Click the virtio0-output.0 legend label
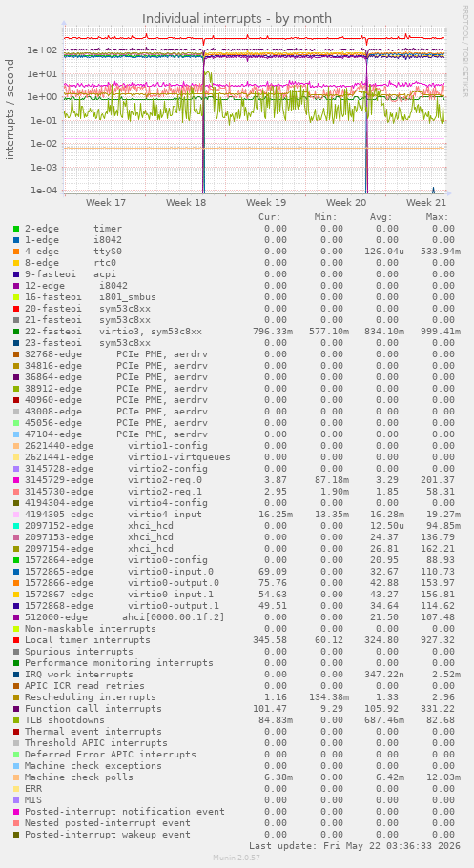The height and width of the screenshot is (868, 474). [x=174, y=583]
